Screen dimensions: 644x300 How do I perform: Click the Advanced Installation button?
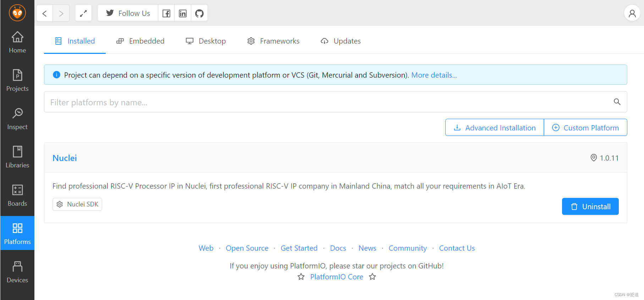pyautogui.click(x=495, y=127)
